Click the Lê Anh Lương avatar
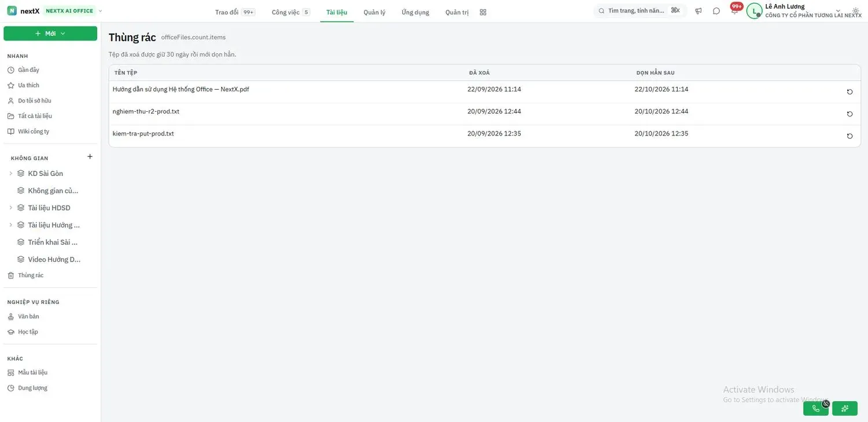Viewport: 868px width, 422px height. coord(754,11)
